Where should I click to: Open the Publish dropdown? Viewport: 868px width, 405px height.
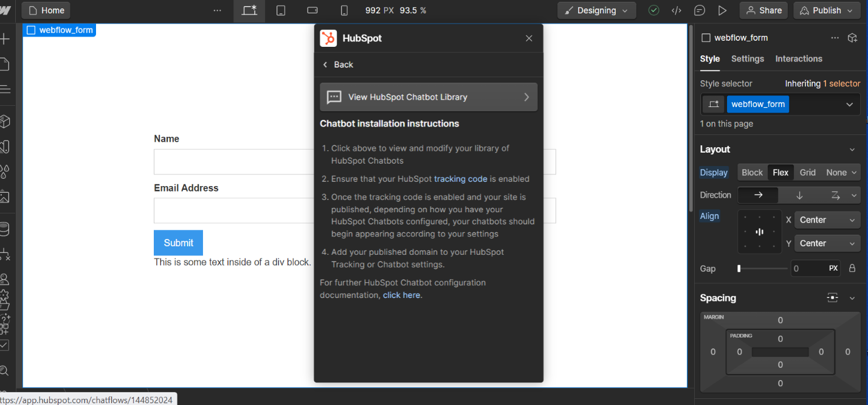[x=827, y=10]
